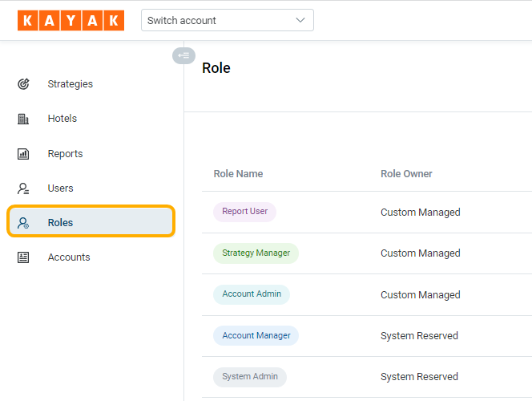Viewport: 532px width, 401px height.
Task: Click the Role Owner column header
Action: 406,174
